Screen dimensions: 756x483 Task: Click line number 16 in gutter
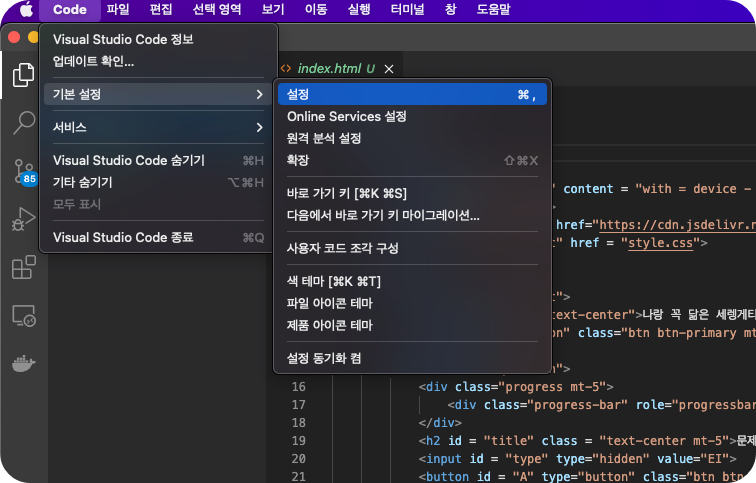(298, 387)
